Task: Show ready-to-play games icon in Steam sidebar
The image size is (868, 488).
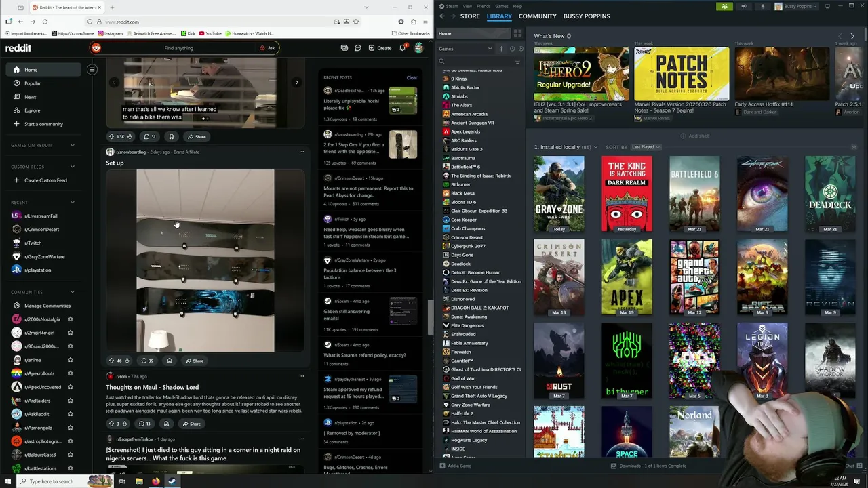Action: click(520, 49)
